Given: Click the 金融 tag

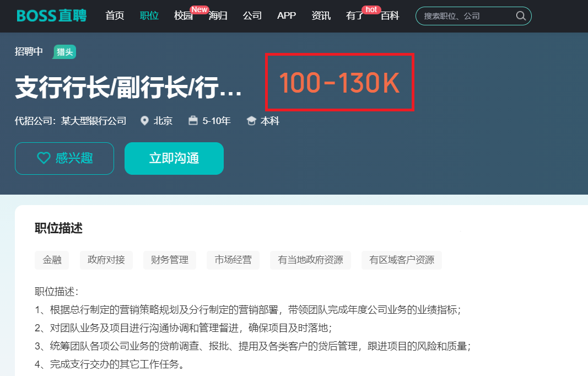Looking at the screenshot, I should click(52, 260).
